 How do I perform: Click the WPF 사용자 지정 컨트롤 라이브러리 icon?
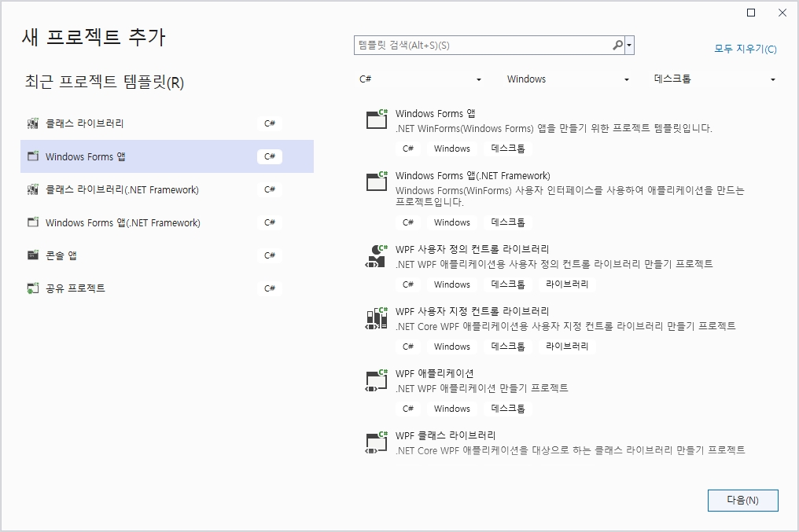377,318
